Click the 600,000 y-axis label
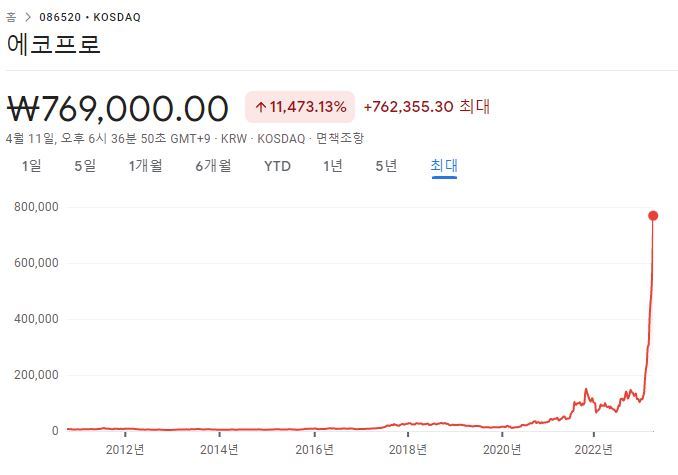Image resolution: width=678 pixels, height=475 pixels. coord(36,263)
